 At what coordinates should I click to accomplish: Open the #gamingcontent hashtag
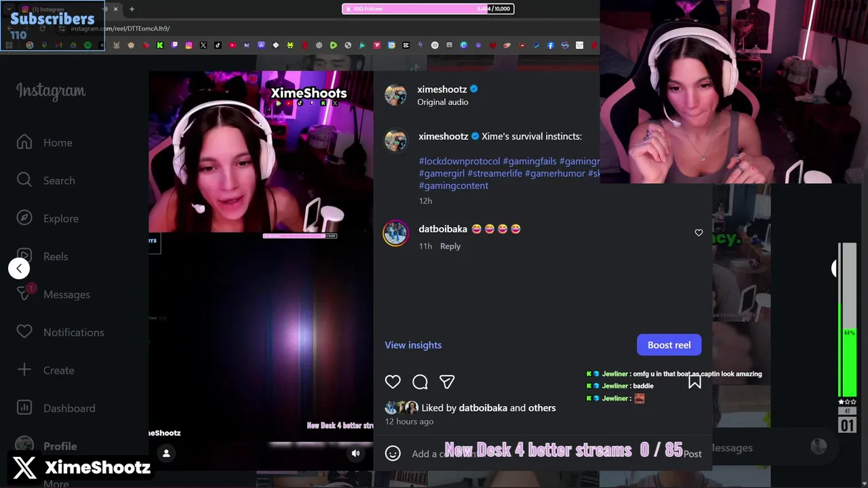(454, 186)
